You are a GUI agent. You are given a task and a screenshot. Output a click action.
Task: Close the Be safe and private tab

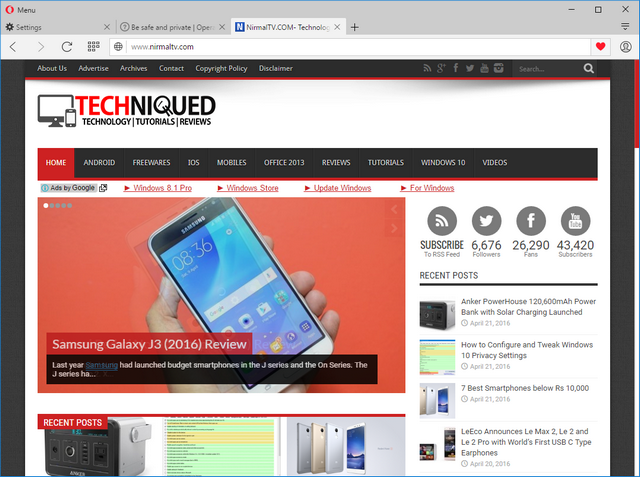coord(222,27)
